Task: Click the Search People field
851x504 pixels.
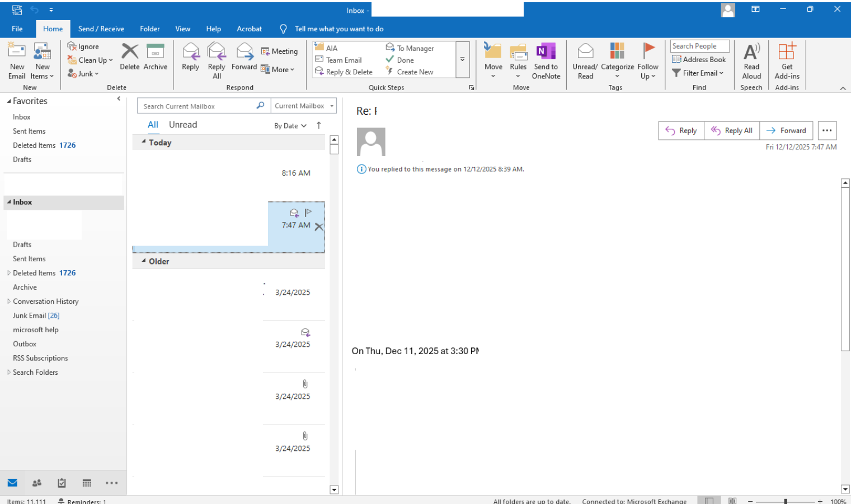Action: (700, 46)
